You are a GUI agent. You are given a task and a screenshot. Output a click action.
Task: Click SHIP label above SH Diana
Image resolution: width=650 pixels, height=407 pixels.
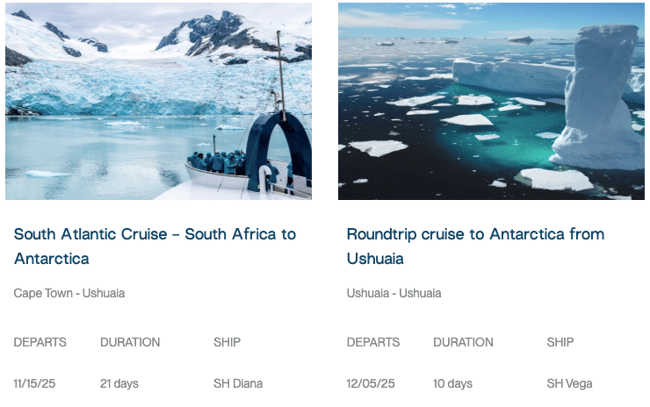(x=227, y=342)
